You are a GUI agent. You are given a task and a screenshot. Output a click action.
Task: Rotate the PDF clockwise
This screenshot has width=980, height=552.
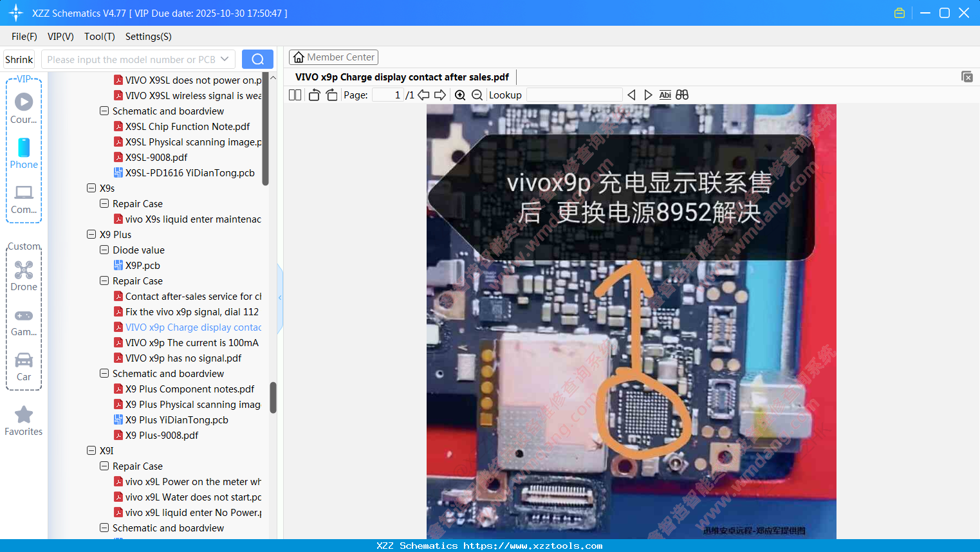pos(331,95)
